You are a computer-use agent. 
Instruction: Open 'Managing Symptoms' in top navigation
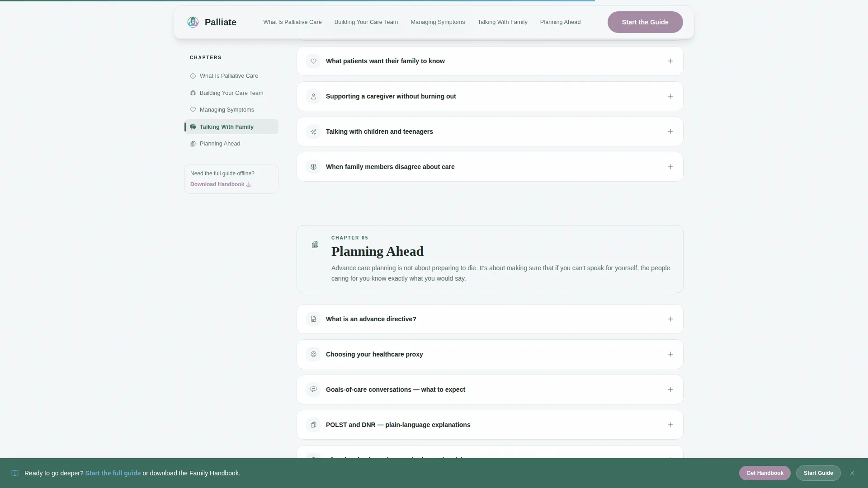click(x=438, y=22)
